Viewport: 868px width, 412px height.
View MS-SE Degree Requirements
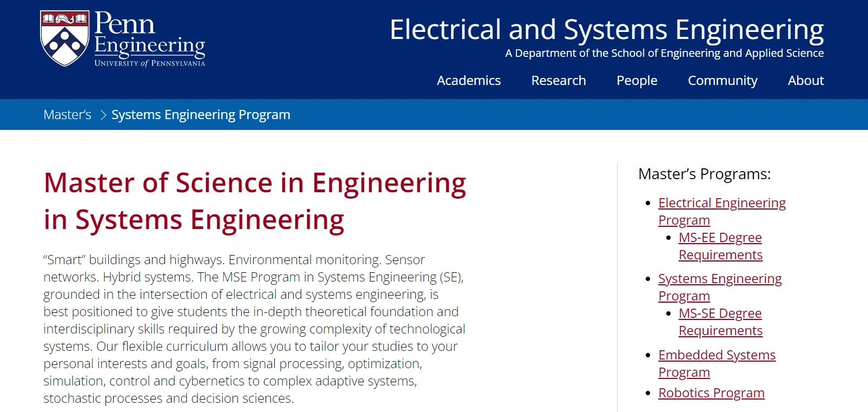(720, 313)
